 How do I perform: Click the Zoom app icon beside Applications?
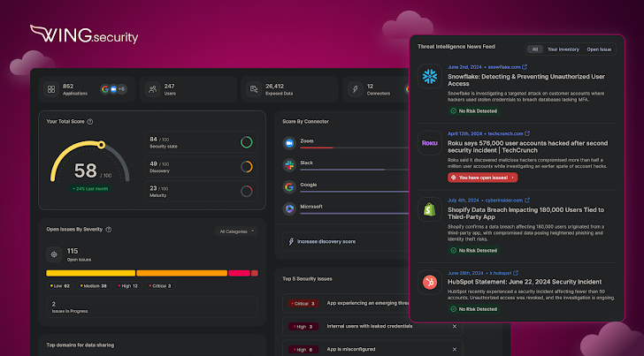(x=113, y=89)
